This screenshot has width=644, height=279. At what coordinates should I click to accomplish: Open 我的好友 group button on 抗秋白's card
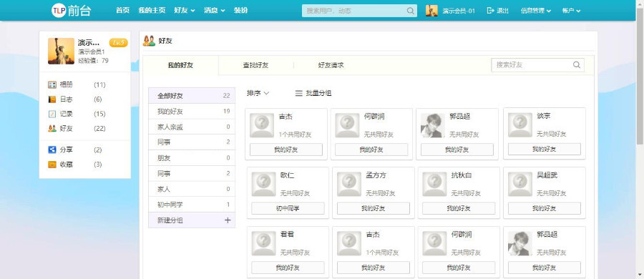459,208
